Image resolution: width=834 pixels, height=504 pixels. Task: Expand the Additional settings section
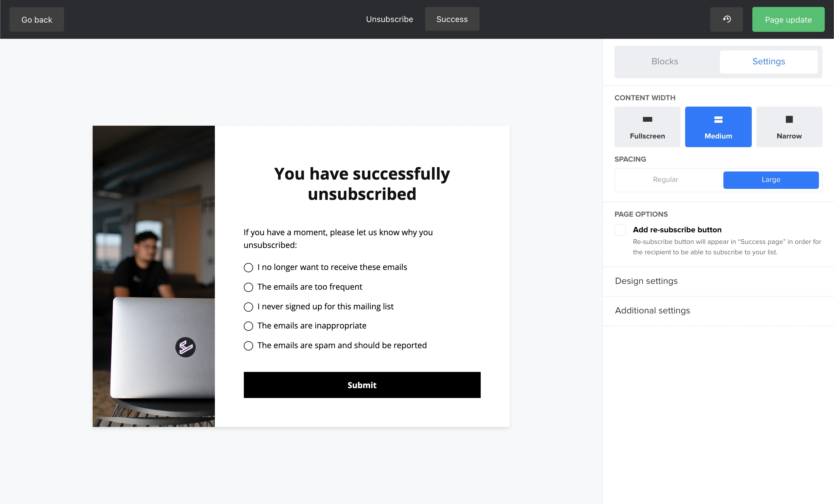coord(652,311)
